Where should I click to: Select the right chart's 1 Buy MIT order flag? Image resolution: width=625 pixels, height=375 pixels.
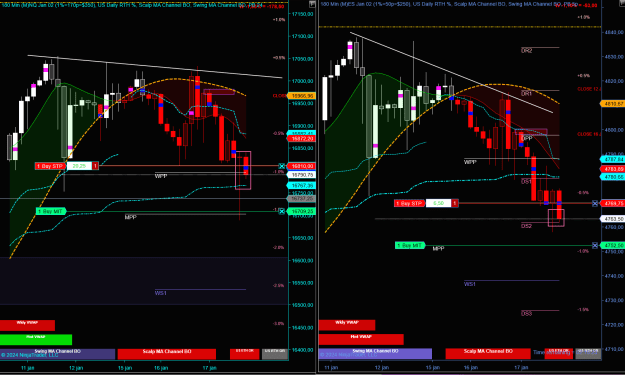coord(410,245)
